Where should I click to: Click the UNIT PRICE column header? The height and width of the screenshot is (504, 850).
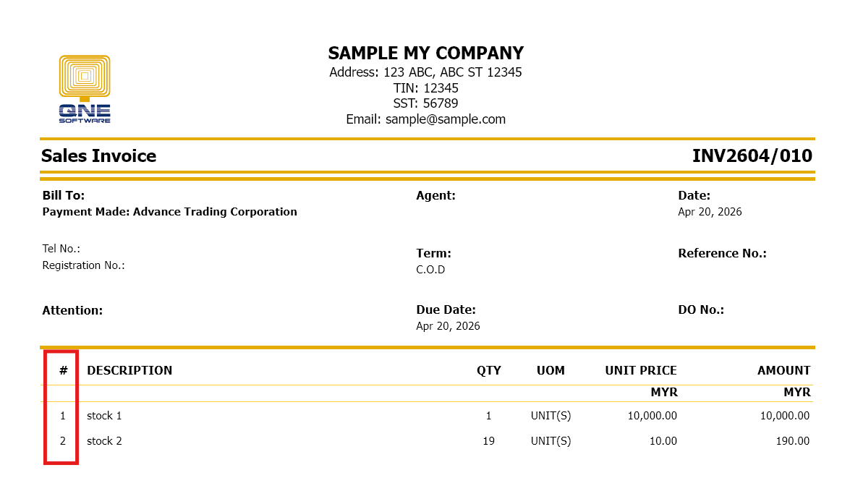pyautogui.click(x=640, y=370)
